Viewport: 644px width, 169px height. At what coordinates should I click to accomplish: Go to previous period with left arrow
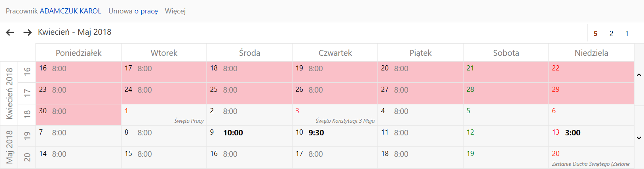click(10, 32)
